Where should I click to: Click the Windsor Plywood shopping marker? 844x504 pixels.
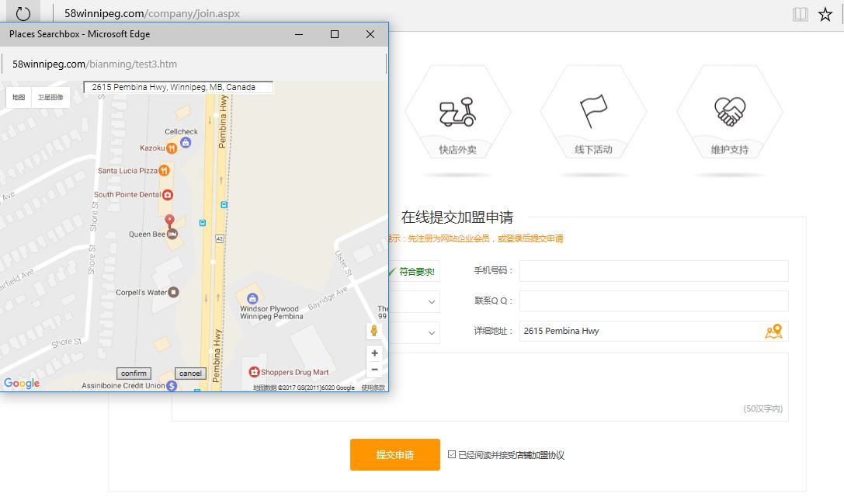(x=252, y=298)
